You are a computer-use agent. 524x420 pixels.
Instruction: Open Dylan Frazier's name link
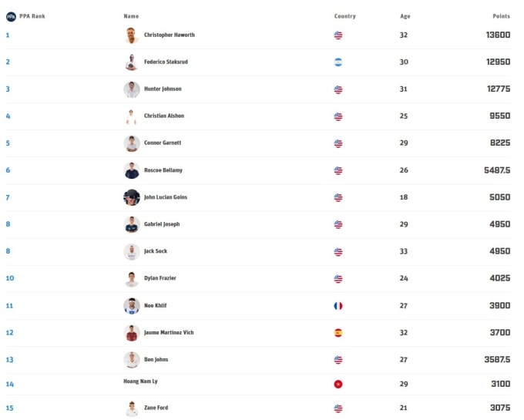coord(160,278)
